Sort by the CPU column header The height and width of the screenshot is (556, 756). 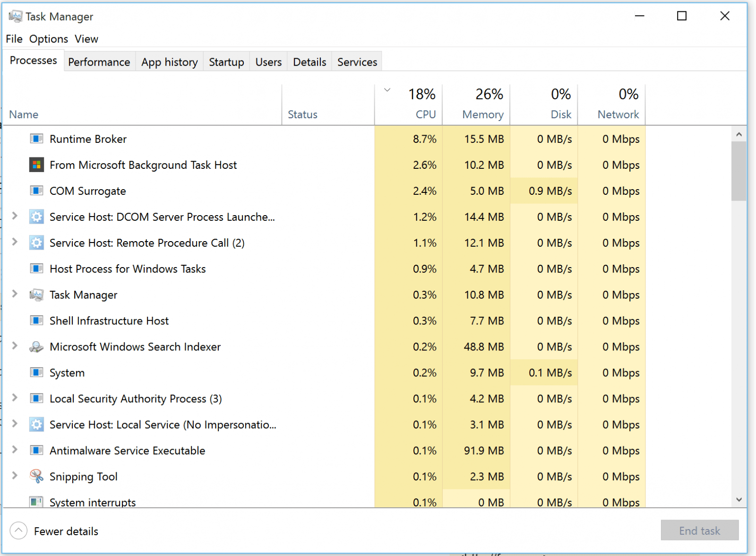tap(409, 104)
